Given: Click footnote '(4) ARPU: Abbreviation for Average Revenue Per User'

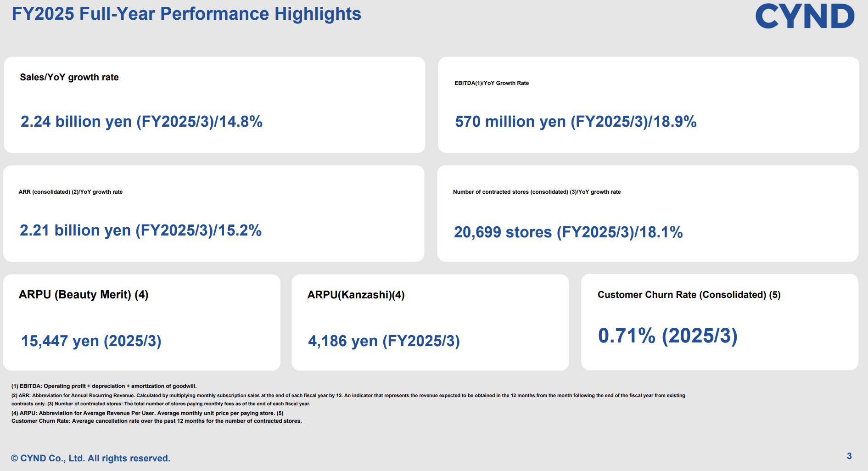Looking at the screenshot, I should click(147, 413).
